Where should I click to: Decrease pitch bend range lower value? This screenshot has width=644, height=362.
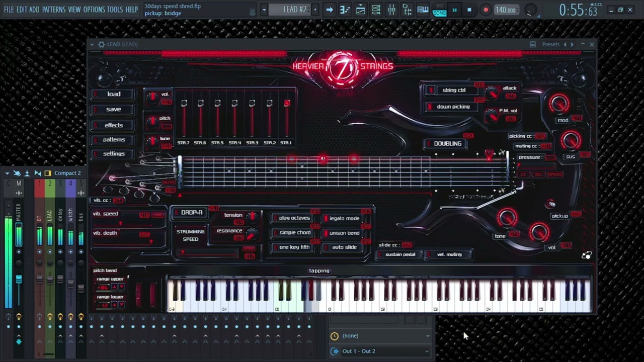coord(121,305)
